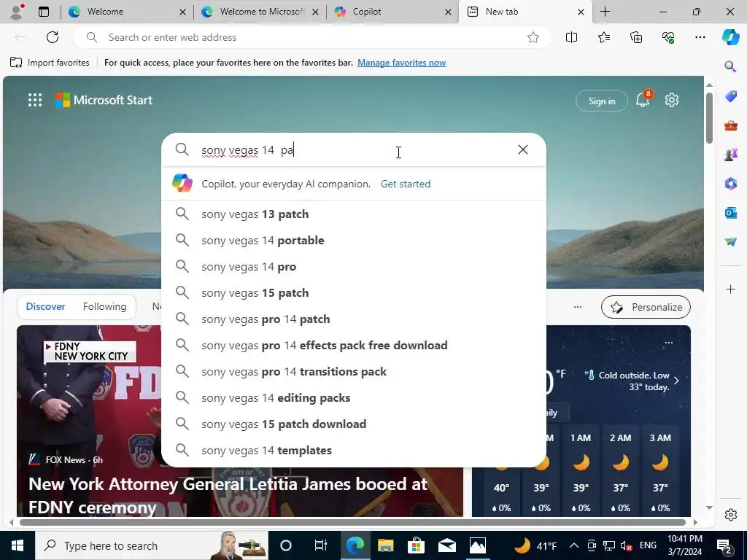Choose suggestion sony vegas pro 14 patch
The height and width of the screenshot is (560, 747).
[x=354, y=319]
